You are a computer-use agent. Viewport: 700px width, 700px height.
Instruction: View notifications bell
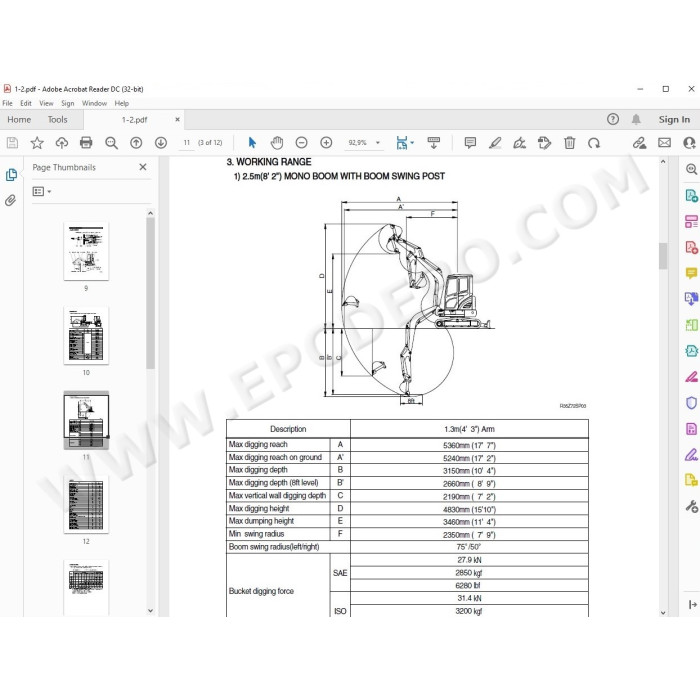pos(636,119)
